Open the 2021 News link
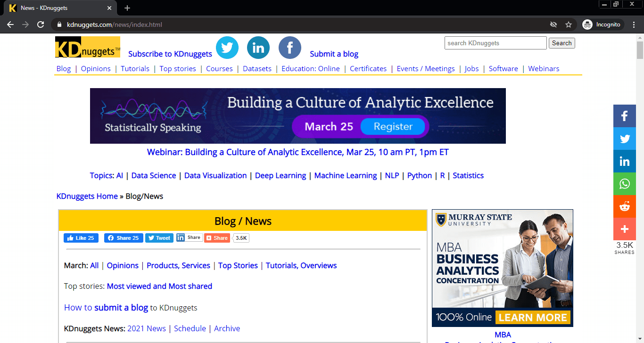644x343 pixels. 147,328
